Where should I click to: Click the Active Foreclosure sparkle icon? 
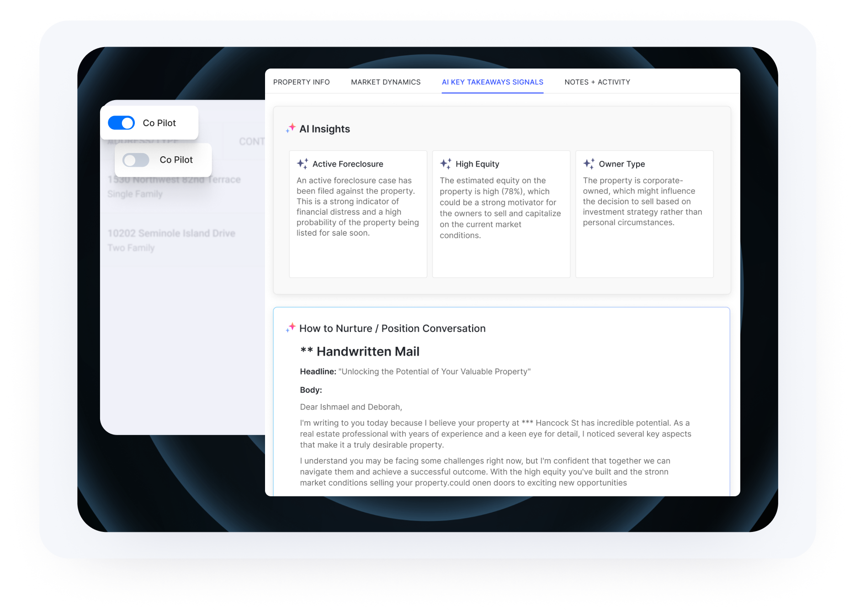click(303, 164)
